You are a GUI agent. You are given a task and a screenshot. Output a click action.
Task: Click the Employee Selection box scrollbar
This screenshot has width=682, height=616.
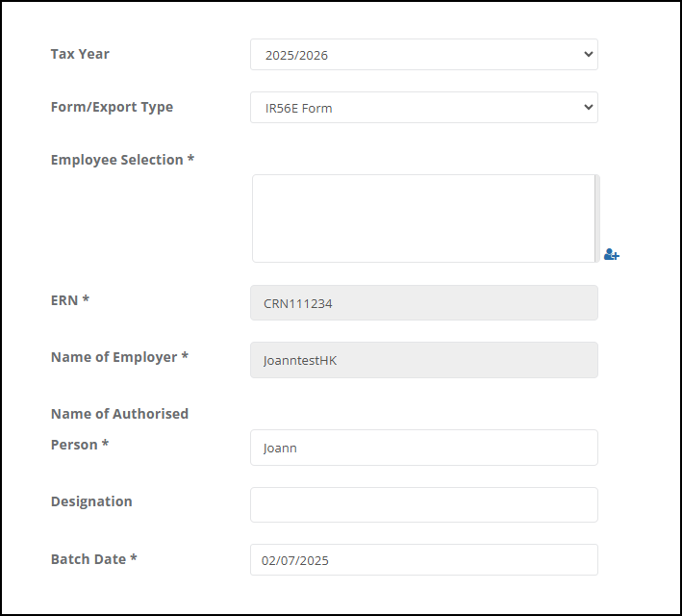tap(597, 218)
